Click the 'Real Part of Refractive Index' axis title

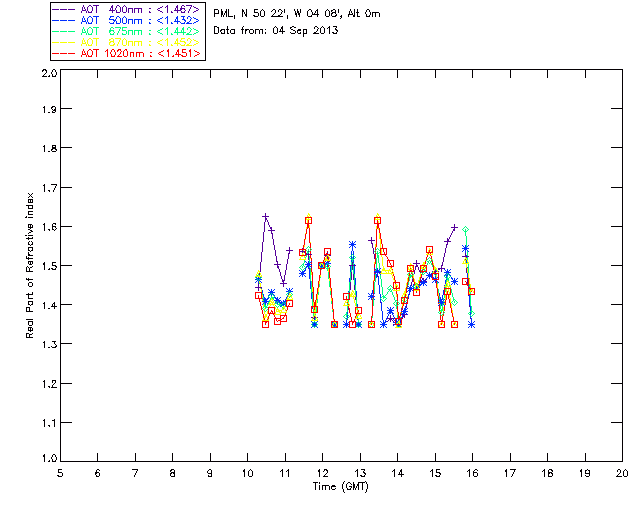pos(30,265)
